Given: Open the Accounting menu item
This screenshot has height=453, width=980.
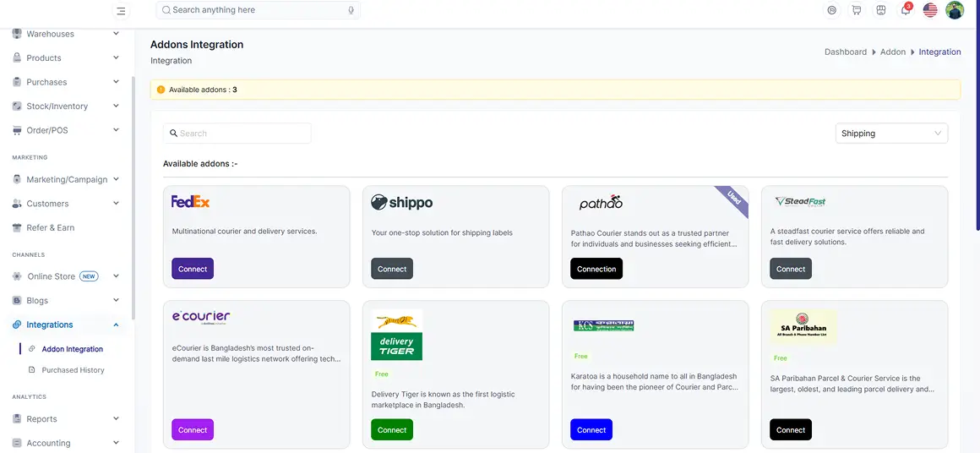Looking at the screenshot, I should [48, 443].
